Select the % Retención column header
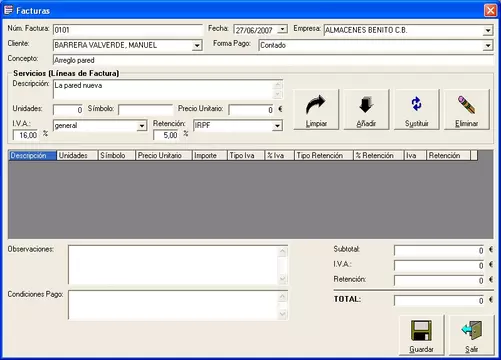 click(x=379, y=156)
